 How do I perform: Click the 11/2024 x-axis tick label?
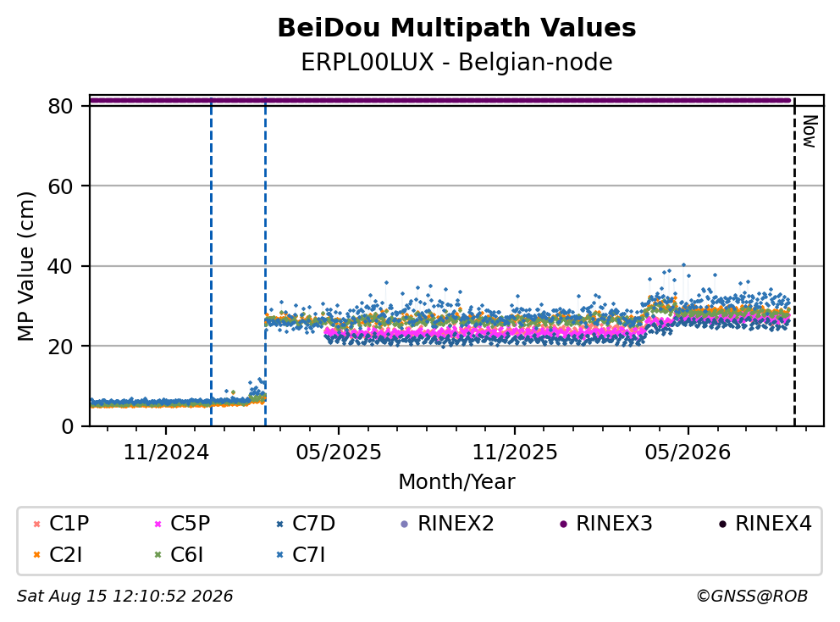[166, 453]
